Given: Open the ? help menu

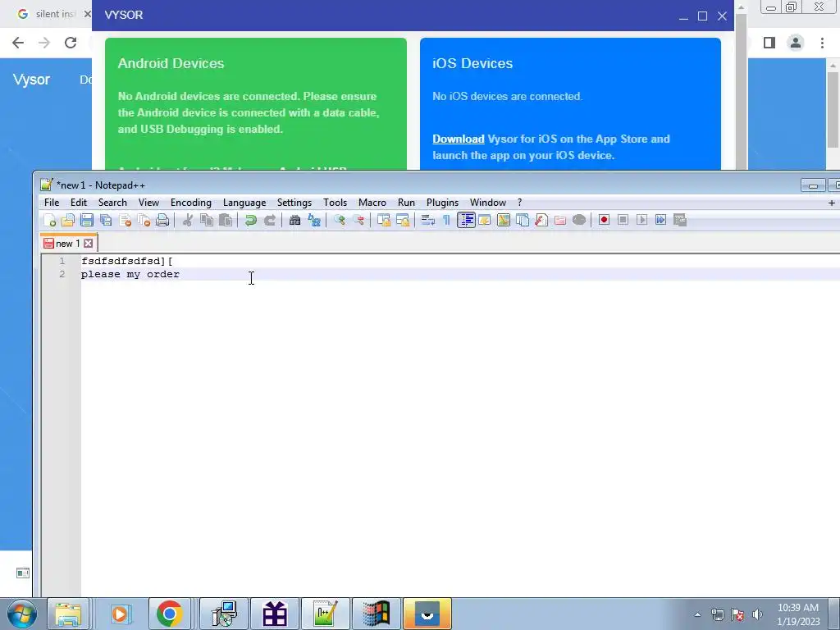Looking at the screenshot, I should [519, 203].
